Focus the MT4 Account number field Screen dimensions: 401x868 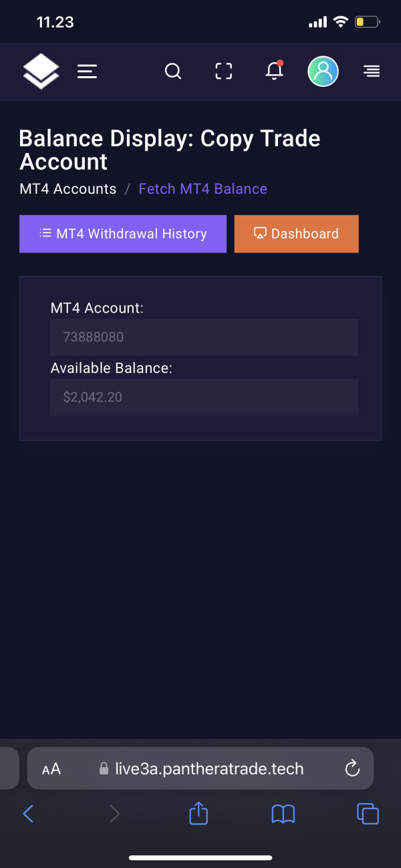pyautogui.click(x=205, y=337)
